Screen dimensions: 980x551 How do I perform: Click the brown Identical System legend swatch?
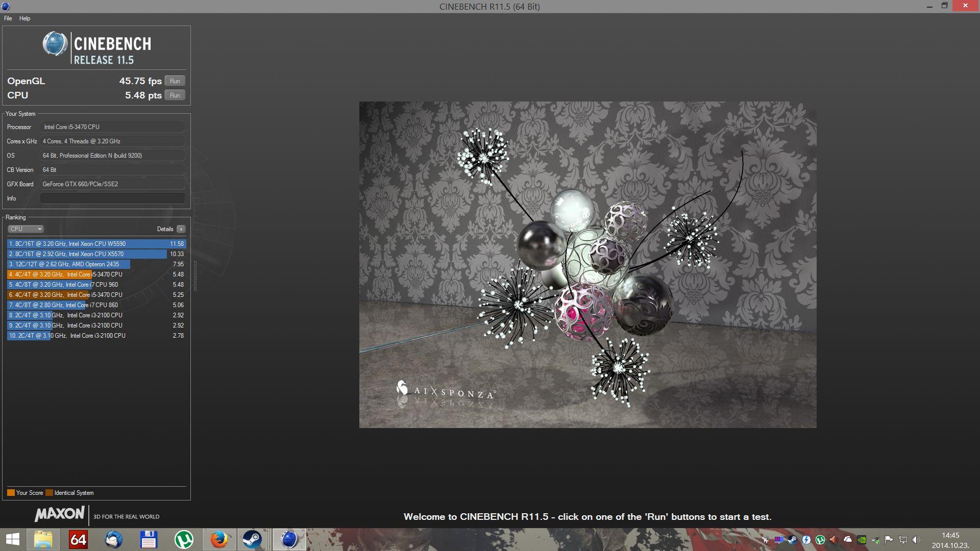(49, 493)
